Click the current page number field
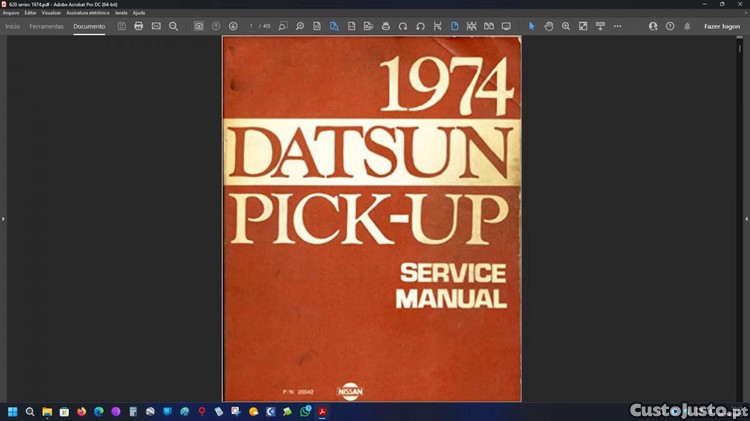The image size is (750, 421). point(252,26)
